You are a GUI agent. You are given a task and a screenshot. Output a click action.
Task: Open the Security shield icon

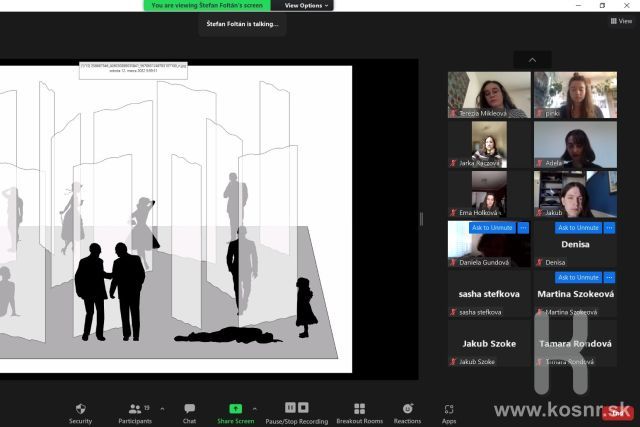[x=80, y=409]
